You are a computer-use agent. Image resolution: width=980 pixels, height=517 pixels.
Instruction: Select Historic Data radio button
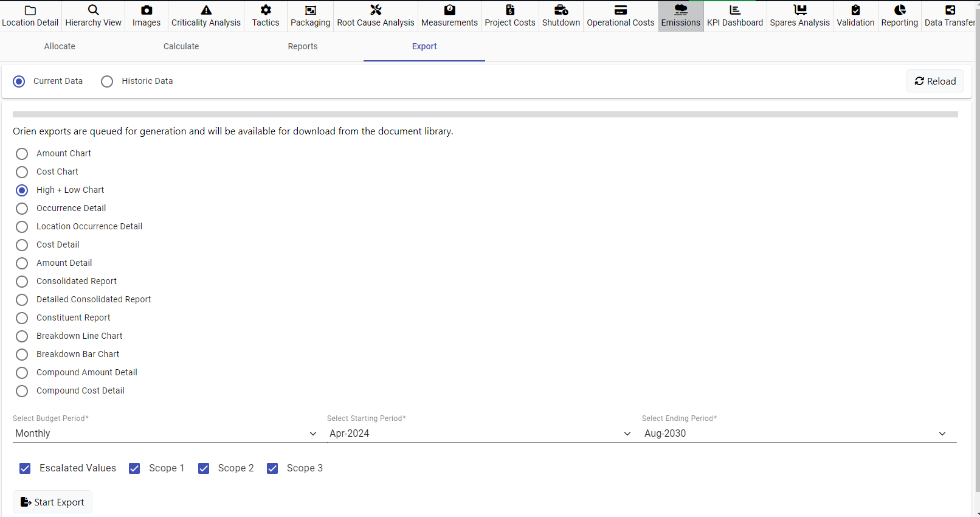[x=107, y=82]
